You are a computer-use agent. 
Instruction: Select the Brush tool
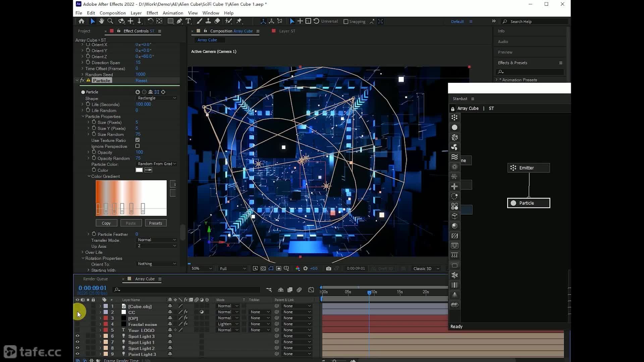[199, 21]
